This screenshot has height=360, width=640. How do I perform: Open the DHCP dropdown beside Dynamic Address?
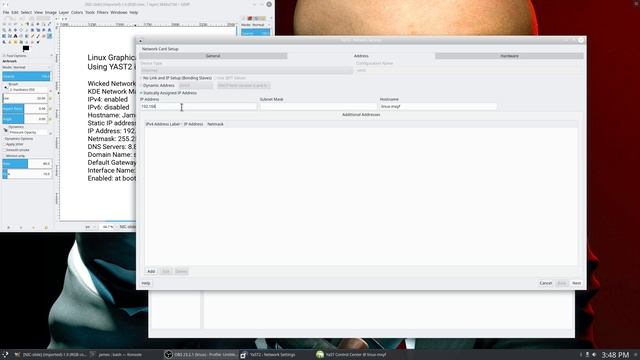[x=196, y=85]
